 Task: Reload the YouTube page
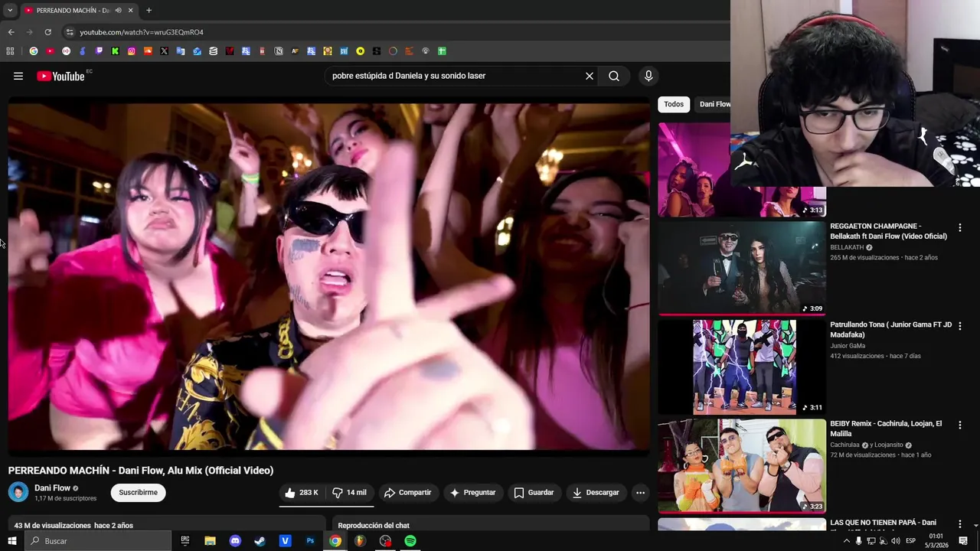(x=47, y=32)
